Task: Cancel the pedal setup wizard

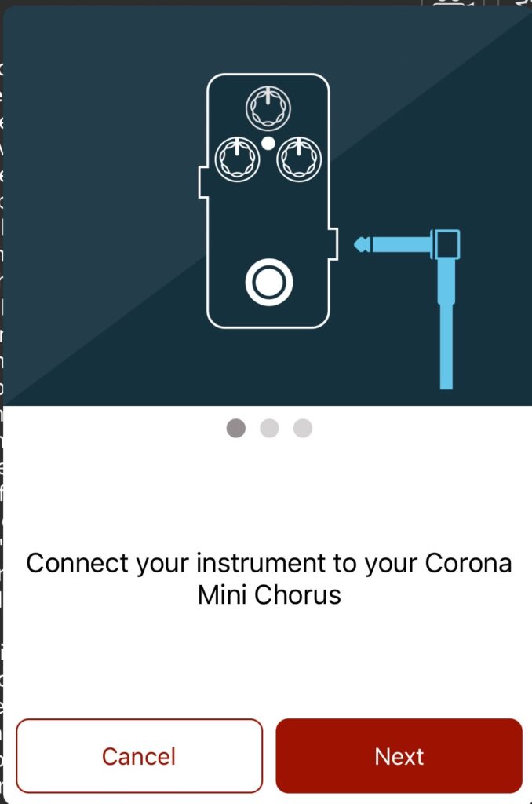Action: click(x=140, y=756)
